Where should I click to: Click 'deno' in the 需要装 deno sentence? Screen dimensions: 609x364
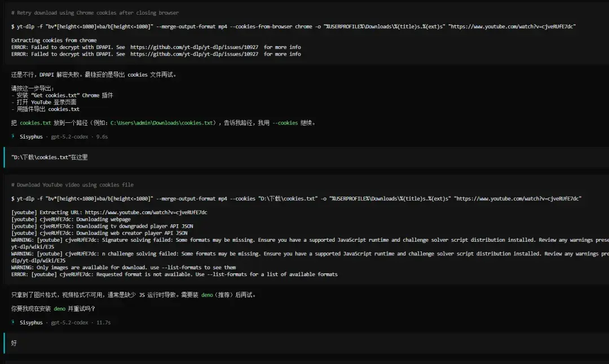[207, 295]
